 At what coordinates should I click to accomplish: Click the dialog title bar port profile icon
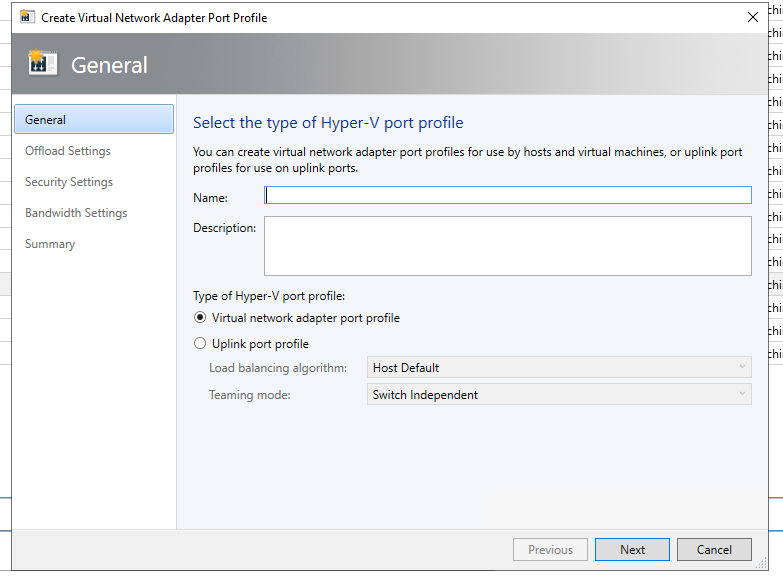pyautogui.click(x=27, y=17)
